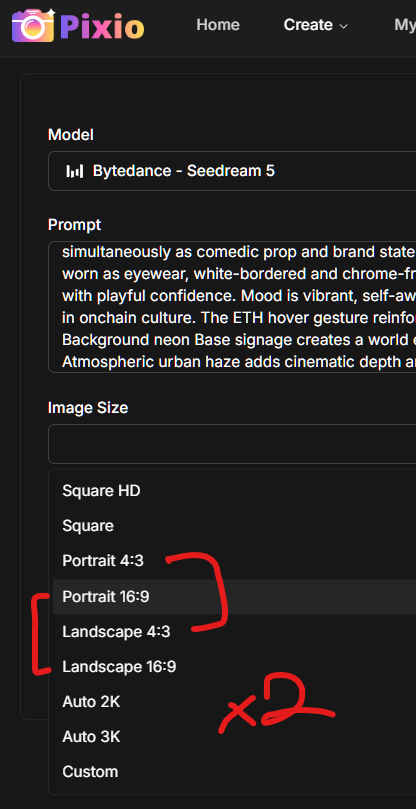Screen dimensions: 416x809
Task: Click the Bytedance - Seedream 5 model label
Action: point(184,171)
